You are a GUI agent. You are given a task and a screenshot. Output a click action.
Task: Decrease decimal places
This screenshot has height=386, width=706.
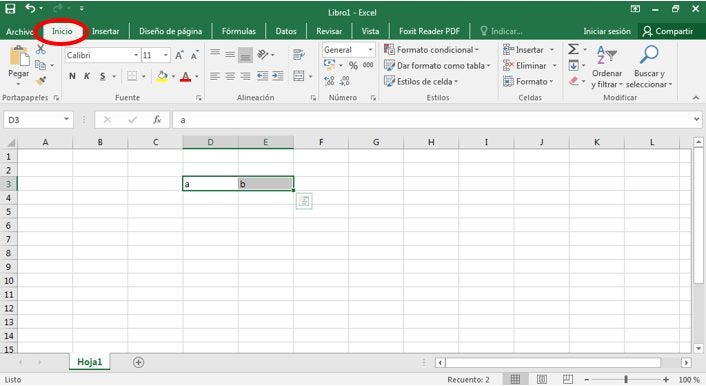(344, 81)
